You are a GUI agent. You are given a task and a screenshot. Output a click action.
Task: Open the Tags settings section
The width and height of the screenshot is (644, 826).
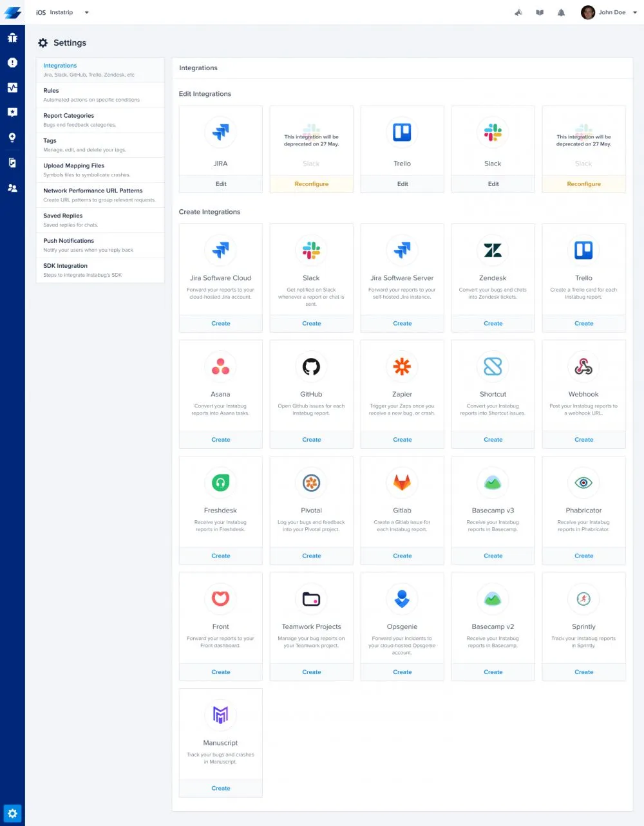point(100,145)
